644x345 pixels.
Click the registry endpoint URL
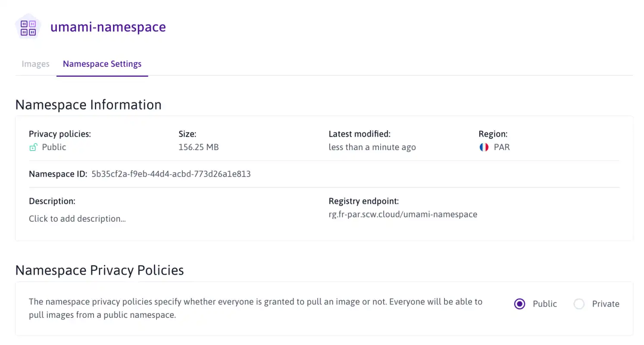[403, 214]
